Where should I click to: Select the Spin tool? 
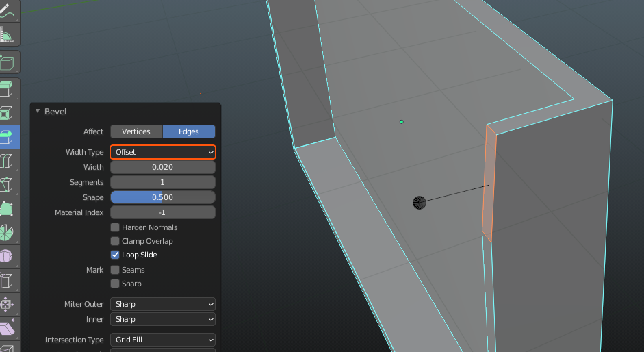8,233
